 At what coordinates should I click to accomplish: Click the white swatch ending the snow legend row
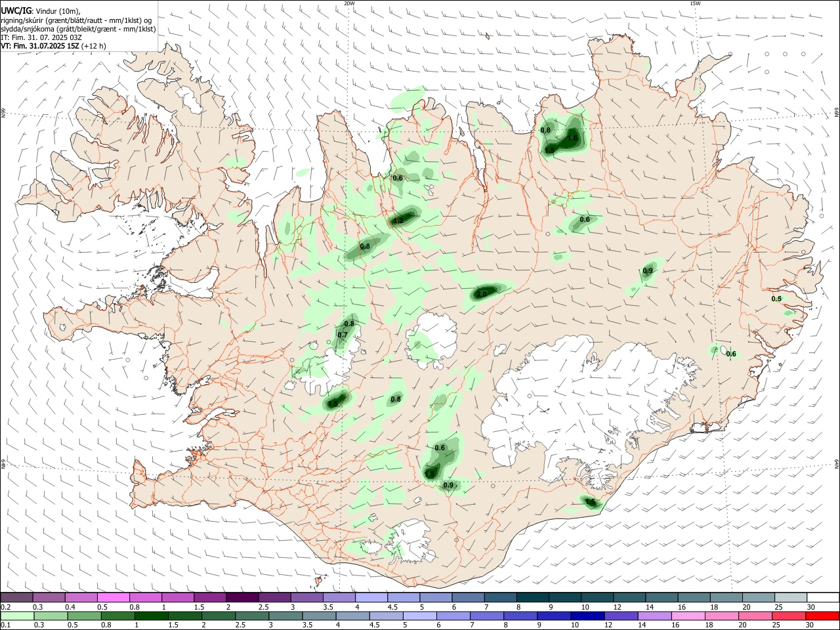822,597
